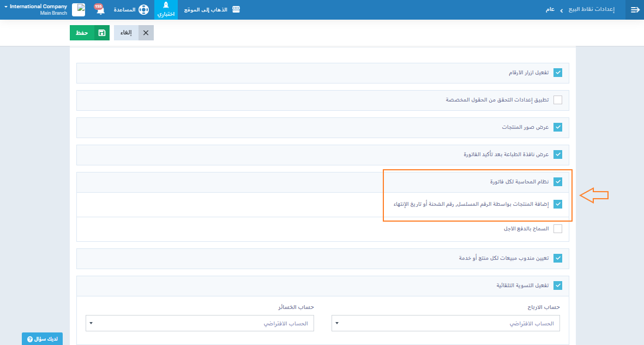Toggle نظام المحاسبة لكل فاتورة checkbox
The width and height of the screenshot is (644, 345).
click(558, 182)
